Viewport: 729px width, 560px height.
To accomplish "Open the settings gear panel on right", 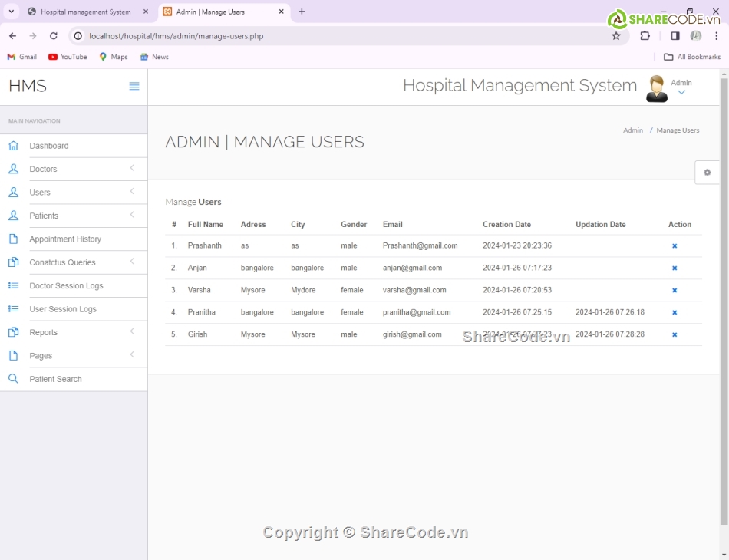I will (707, 173).
